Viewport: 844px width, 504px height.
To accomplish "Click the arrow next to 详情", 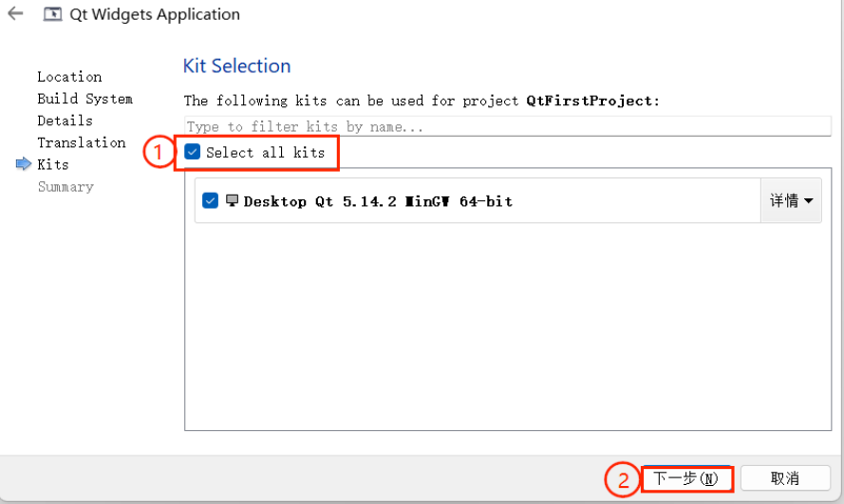I will 808,201.
